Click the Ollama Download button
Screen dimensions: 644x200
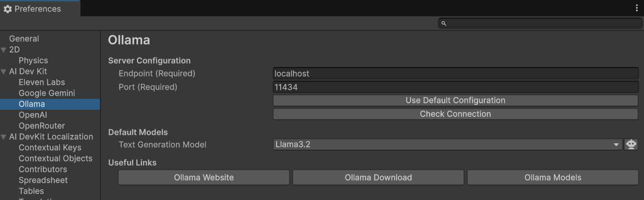point(378,178)
